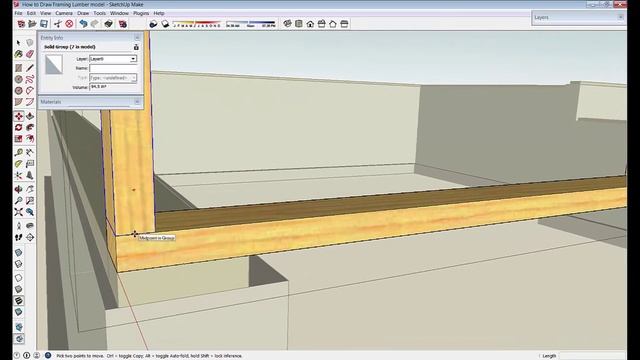Adjust the shadow date month slider

click(x=197, y=24)
